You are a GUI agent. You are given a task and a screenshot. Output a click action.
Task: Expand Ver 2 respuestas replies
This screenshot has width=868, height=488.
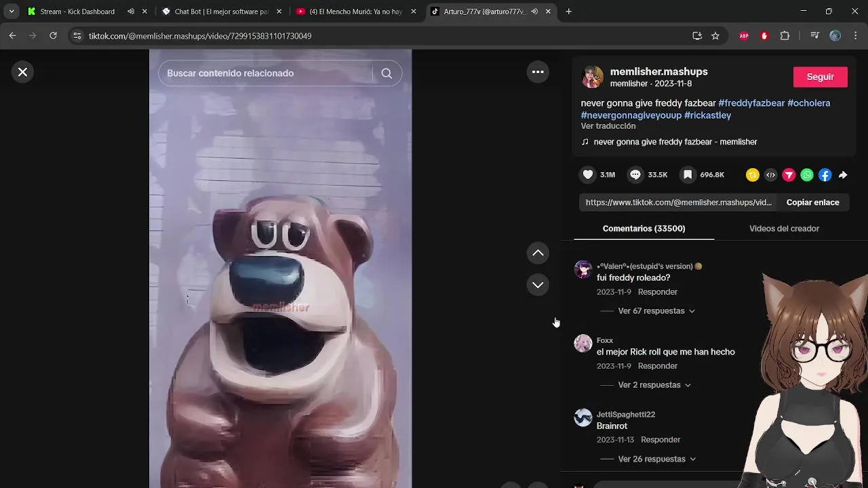click(x=654, y=385)
